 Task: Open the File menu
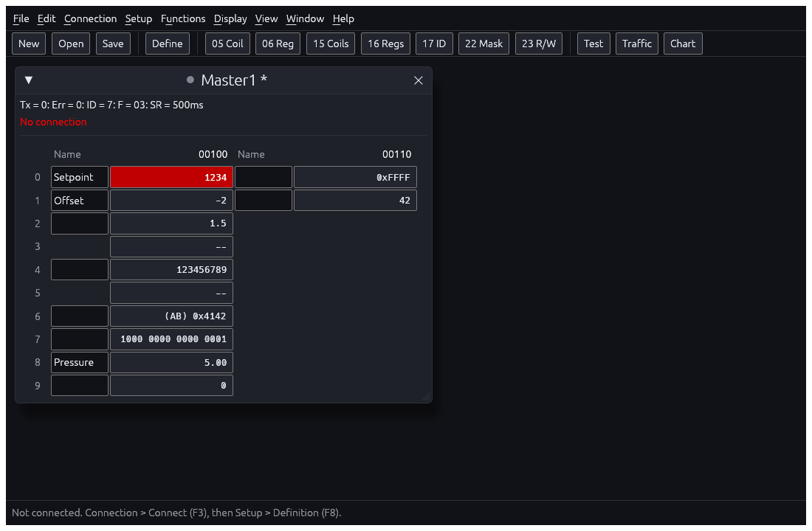click(x=21, y=18)
